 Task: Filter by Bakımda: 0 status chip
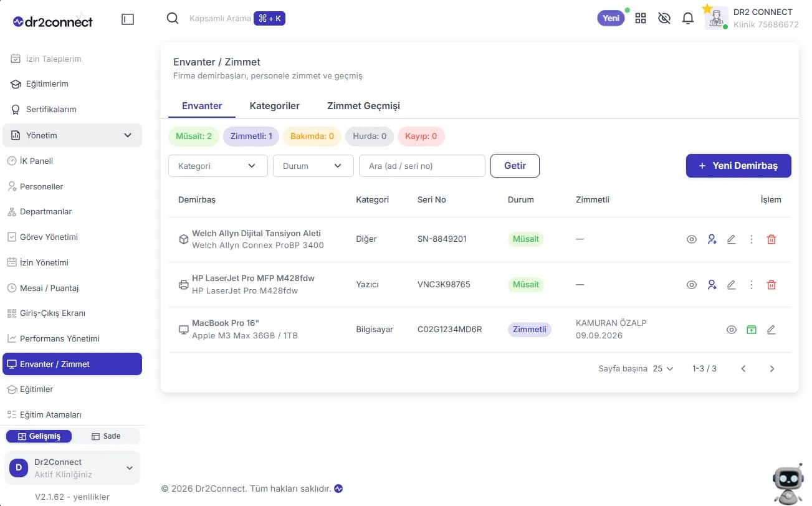coord(312,136)
